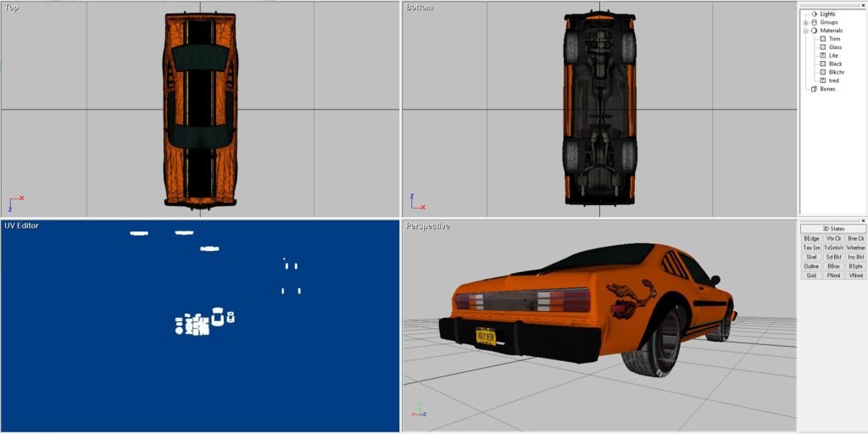Select the Trim material icon
Viewport: 868px width, 434px height.
(x=823, y=39)
